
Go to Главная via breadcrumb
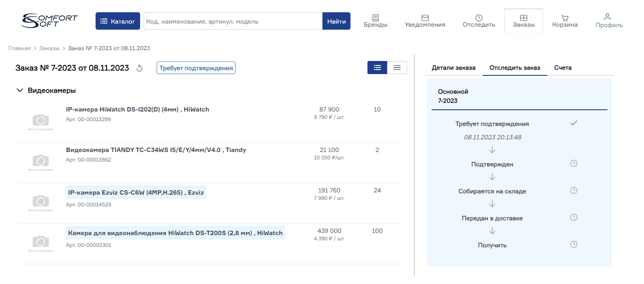pyautogui.click(x=19, y=48)
